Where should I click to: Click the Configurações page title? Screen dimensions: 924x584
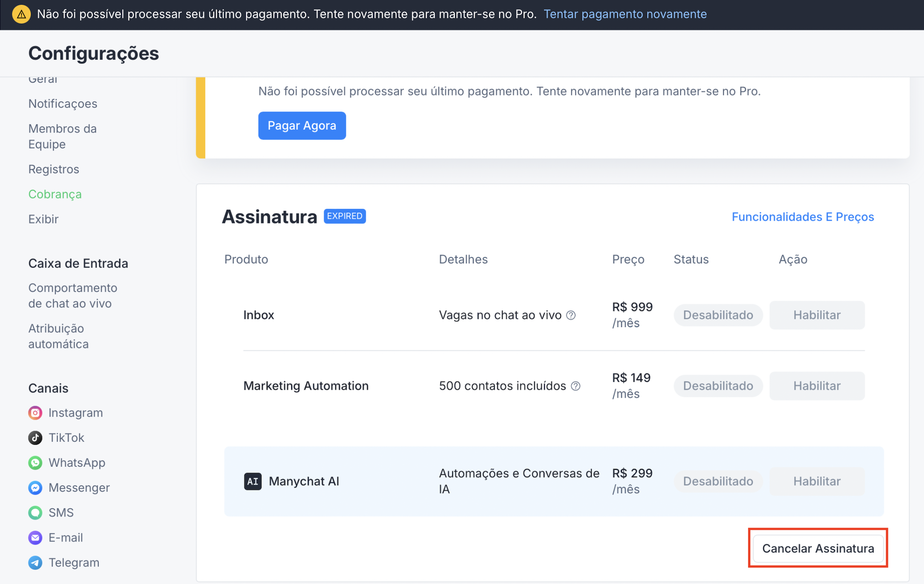click(93, 53)
